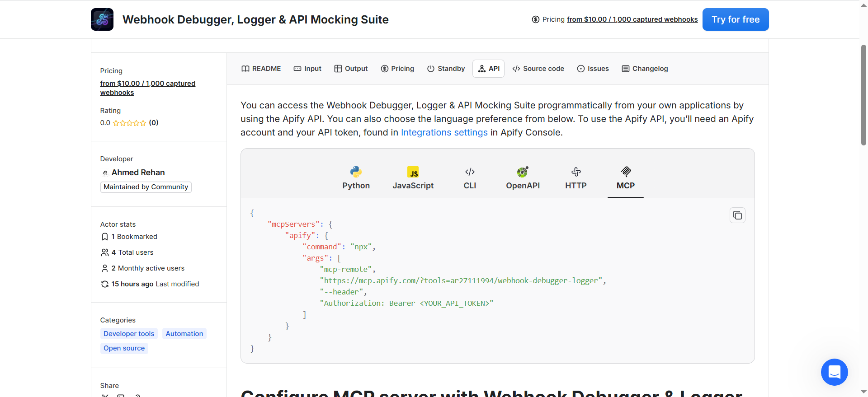Open header pricing link from $10.00
The width and height of the screenshot is (868, 397).
pos(632,19)
